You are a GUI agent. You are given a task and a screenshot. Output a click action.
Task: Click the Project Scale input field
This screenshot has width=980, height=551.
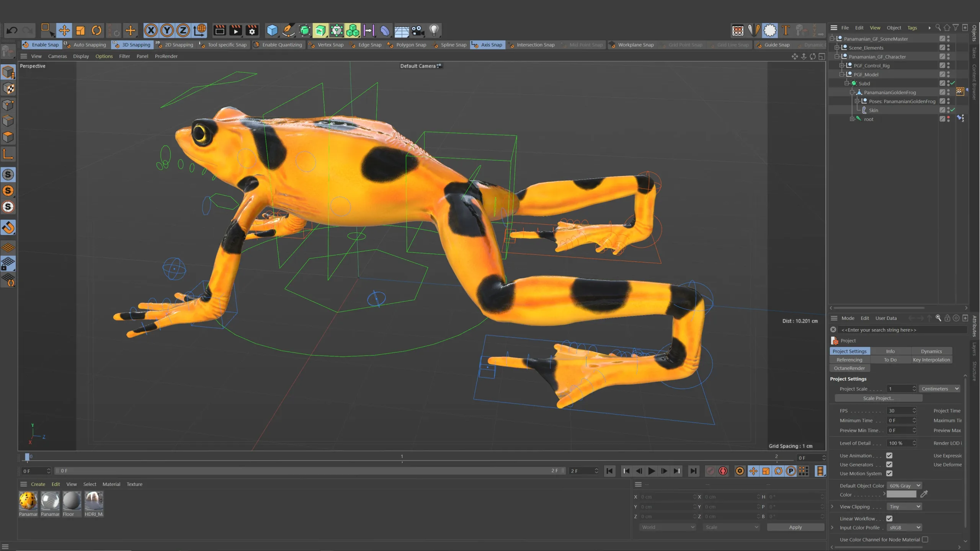point(902,389)
